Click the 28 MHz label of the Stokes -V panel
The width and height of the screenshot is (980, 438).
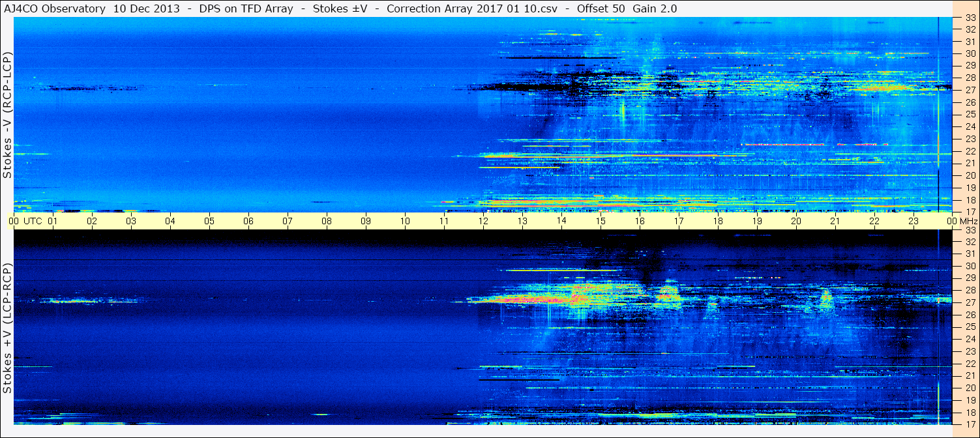[970, 78]
